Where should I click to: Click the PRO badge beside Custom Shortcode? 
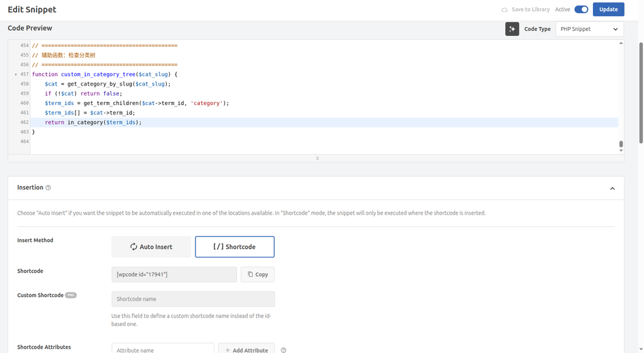(71, 295)
